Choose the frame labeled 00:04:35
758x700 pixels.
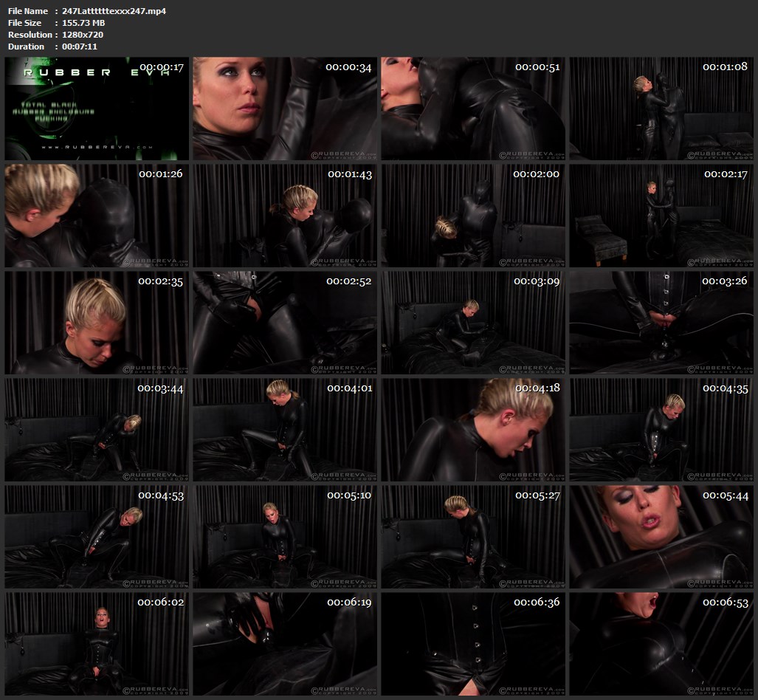(661, 430)
